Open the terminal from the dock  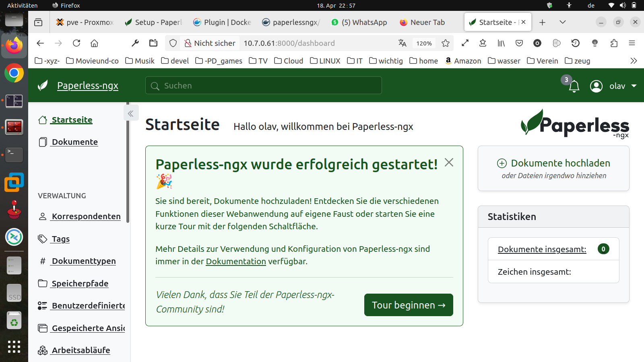[14, 155]
